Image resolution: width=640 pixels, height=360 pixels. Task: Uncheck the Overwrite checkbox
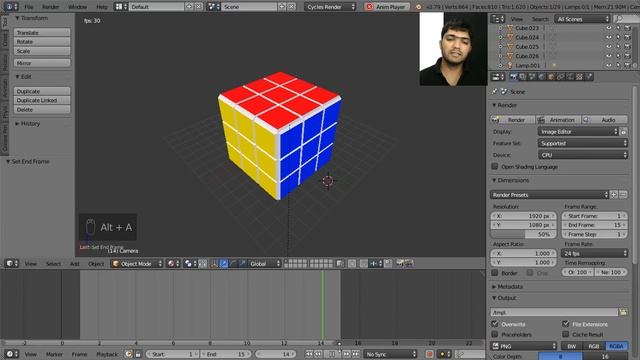tap(495, 324)
